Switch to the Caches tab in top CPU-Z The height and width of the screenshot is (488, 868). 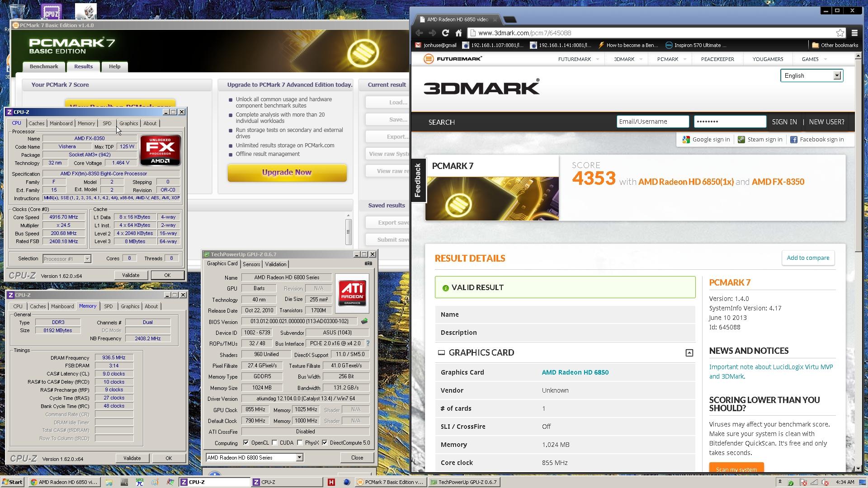coord(37,123)
